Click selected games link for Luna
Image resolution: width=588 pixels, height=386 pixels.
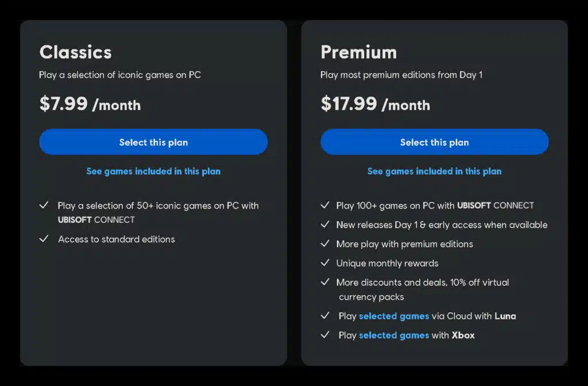point(394,316)
